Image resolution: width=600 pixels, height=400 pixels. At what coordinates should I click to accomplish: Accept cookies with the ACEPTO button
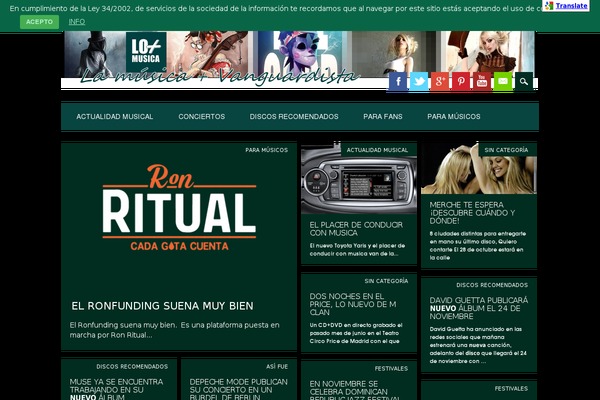coord(39,22)
